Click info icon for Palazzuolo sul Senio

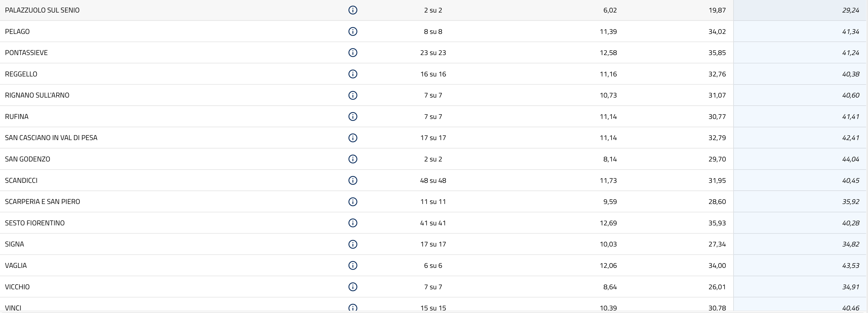click(x=353, y=10)
